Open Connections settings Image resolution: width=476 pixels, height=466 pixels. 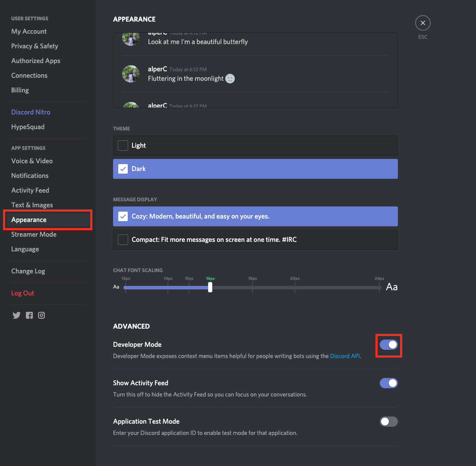pos(29,75)
